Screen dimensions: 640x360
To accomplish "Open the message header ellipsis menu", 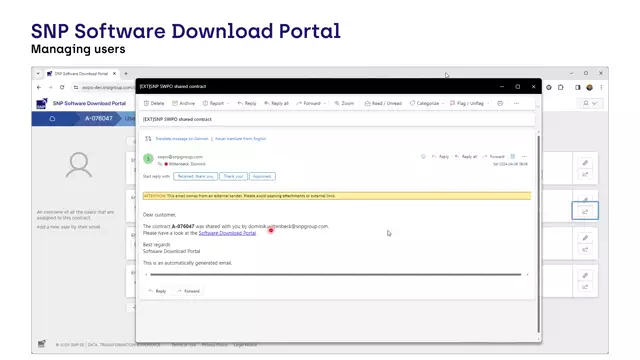I will 524,156.
